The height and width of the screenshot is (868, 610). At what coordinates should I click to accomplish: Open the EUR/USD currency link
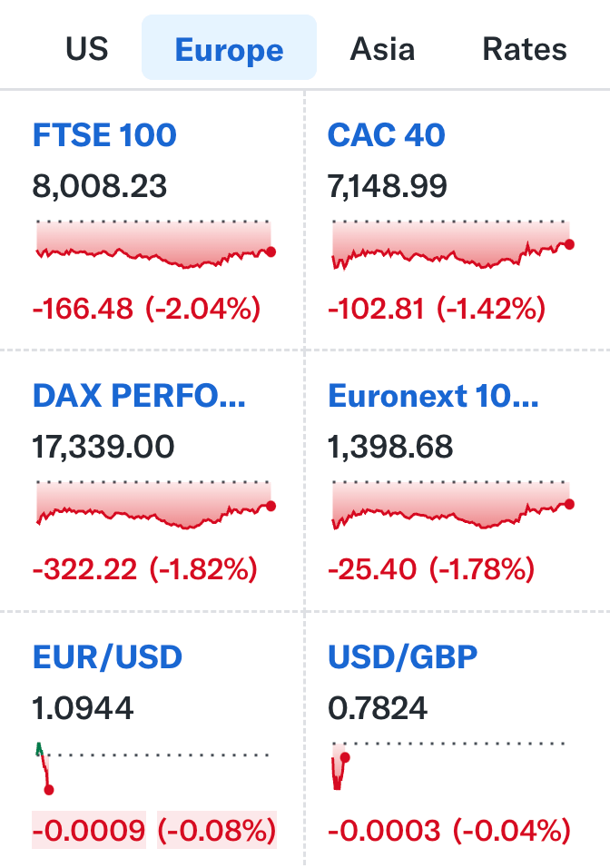point(107,656)
